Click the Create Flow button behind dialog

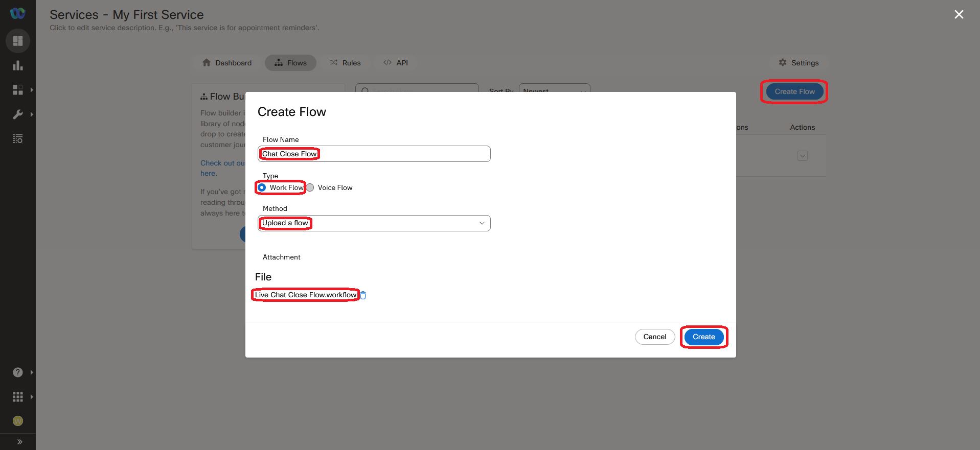pyautogui.click(x=794, y=92)
